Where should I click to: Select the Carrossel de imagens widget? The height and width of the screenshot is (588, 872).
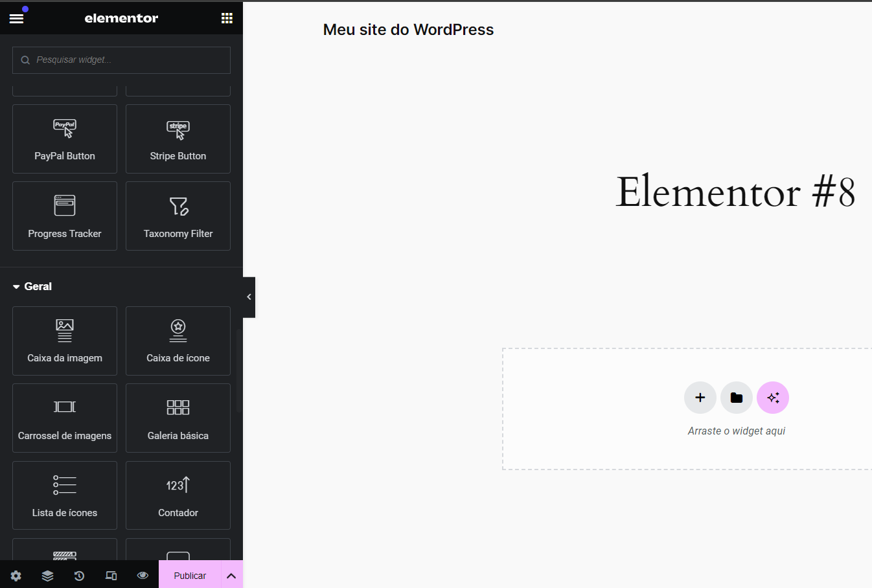[x=65, y=418]
